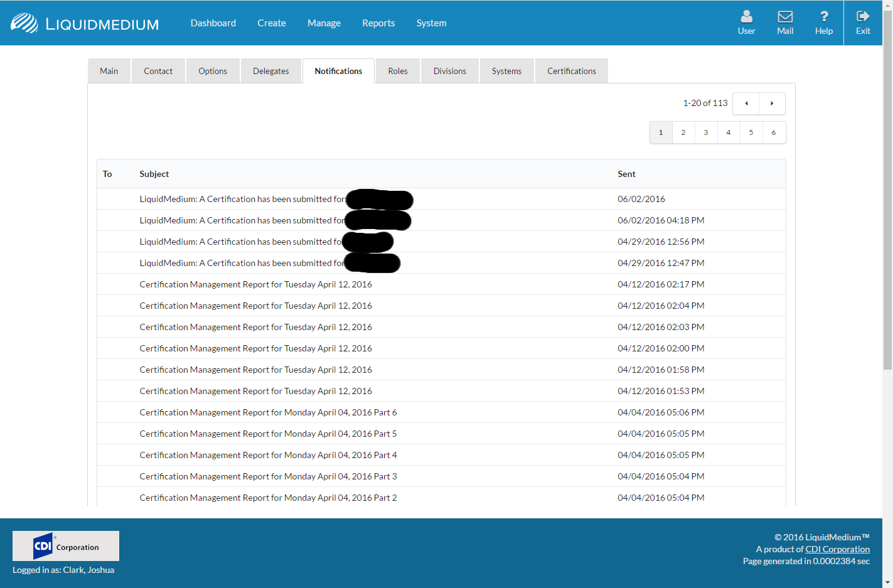Click the Help question mark icon
This screenshot has height=588, width=893.
(x=823, y=17)
